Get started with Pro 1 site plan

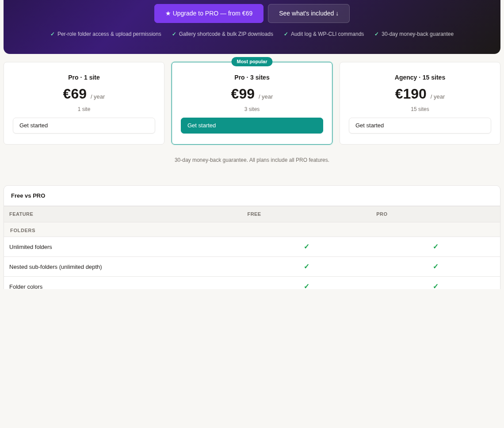[84, 126]
